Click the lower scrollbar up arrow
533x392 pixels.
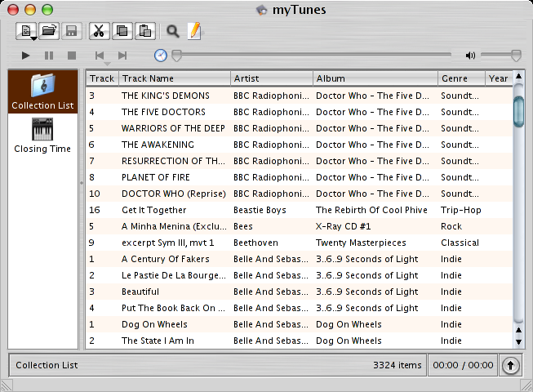point(518,330)
